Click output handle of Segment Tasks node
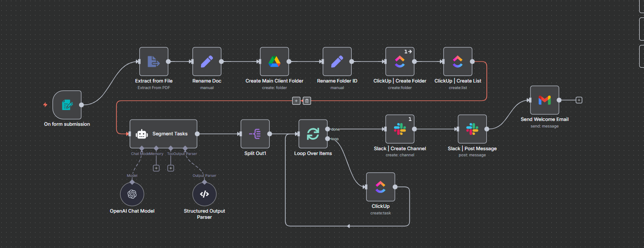This screenshot has width=644, height=248. pos(197,134)
